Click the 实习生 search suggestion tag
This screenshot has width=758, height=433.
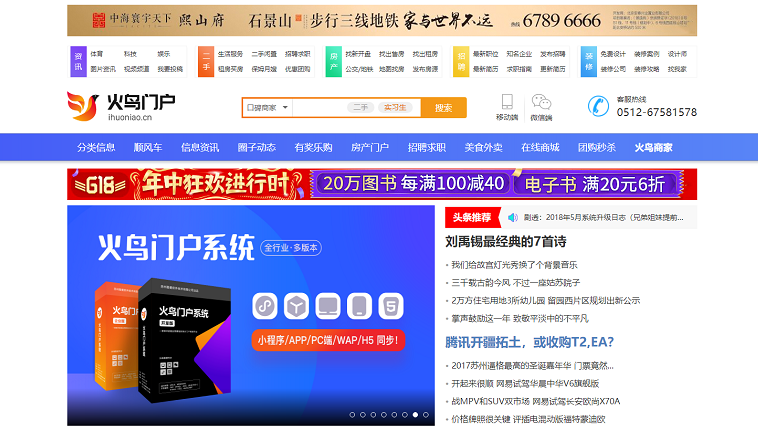[395, 107]
